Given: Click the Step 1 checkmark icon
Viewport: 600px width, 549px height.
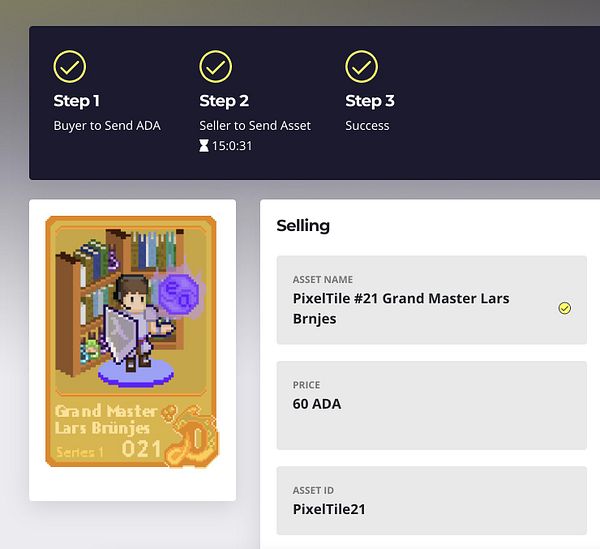Looking at the screenshot, I should [69, 67].
